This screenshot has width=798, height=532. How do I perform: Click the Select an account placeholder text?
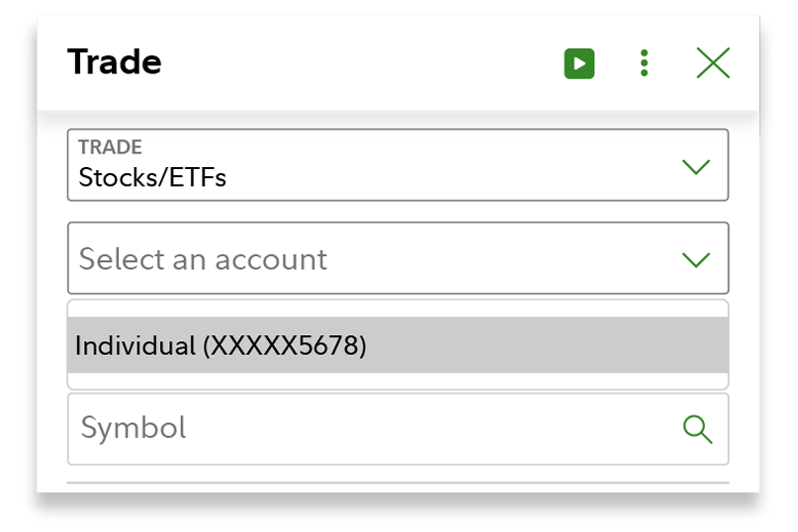pyautogui.click(x=203, y=259)
